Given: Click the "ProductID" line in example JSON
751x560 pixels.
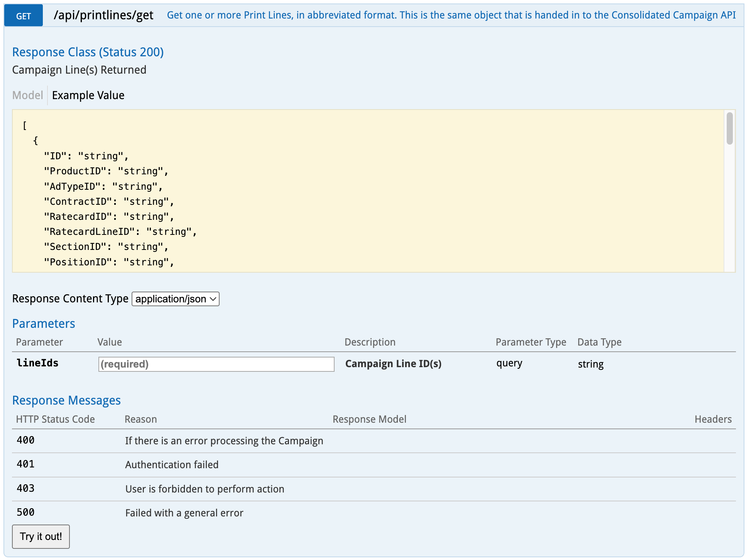Looking at the screenshot, I should [106, 171].
